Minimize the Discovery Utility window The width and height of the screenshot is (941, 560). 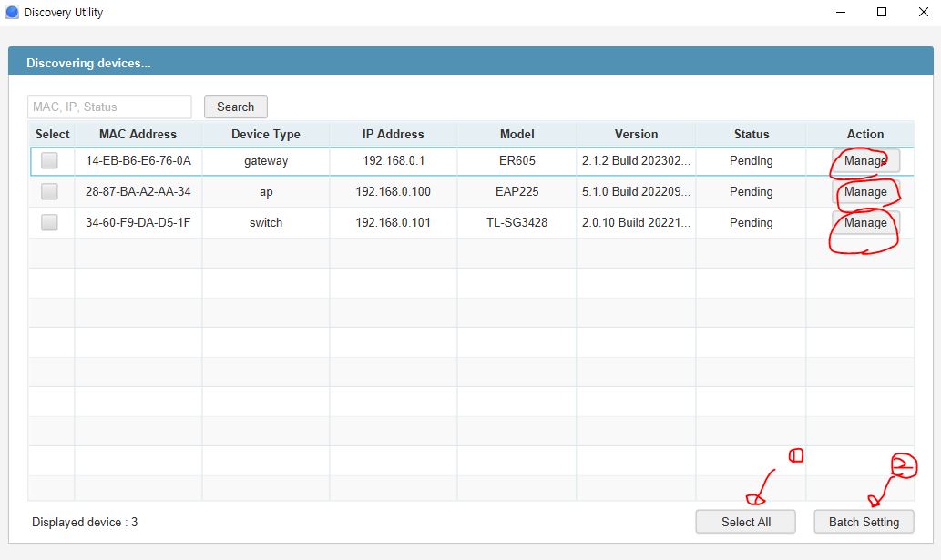[x=841, y=12]
